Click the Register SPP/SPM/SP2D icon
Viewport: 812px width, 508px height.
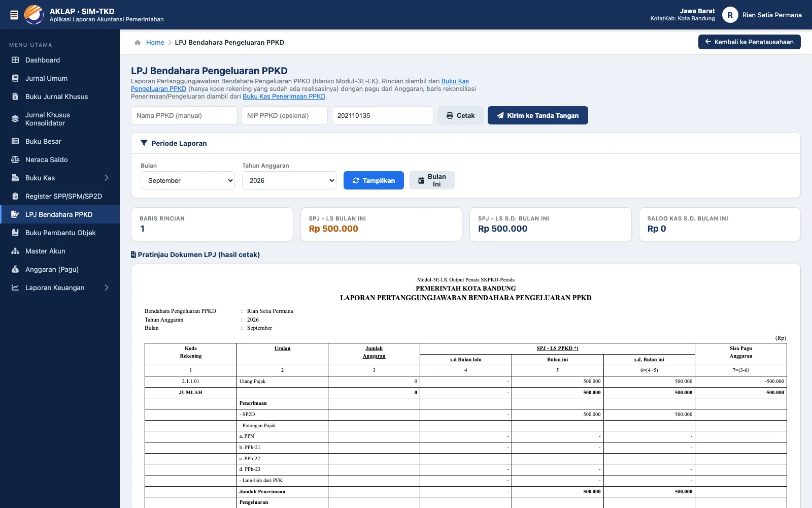[x=15, y=196]
